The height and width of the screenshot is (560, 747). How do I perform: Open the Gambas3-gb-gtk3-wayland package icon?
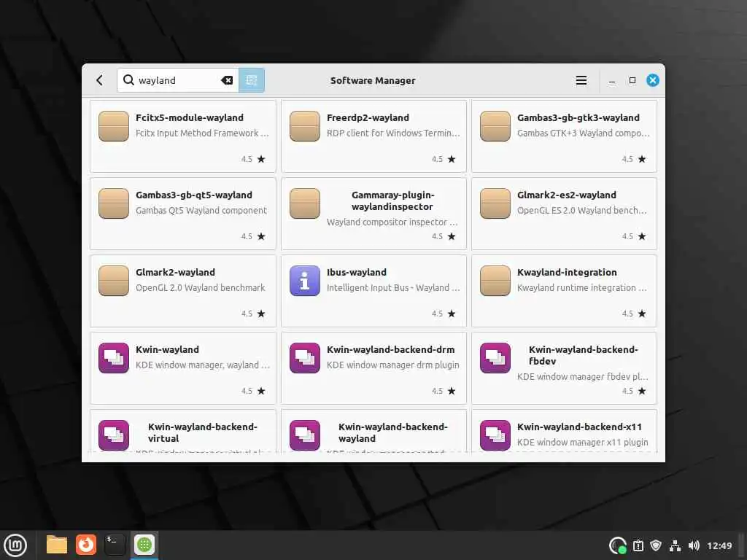click(495, 126)
